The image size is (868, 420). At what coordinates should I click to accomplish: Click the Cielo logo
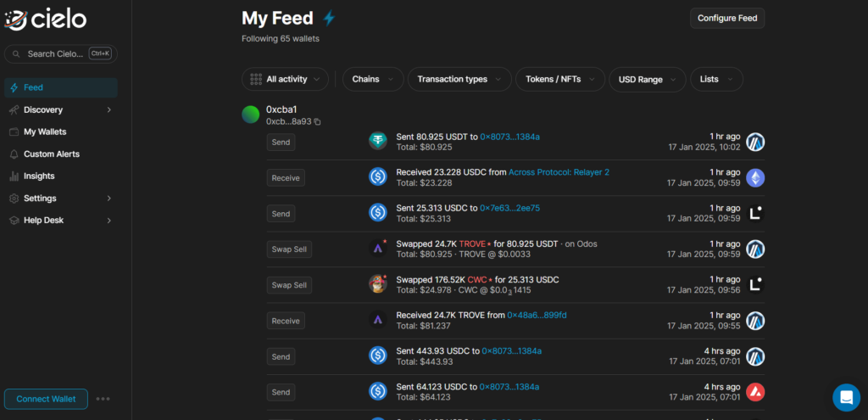[46, 20]
